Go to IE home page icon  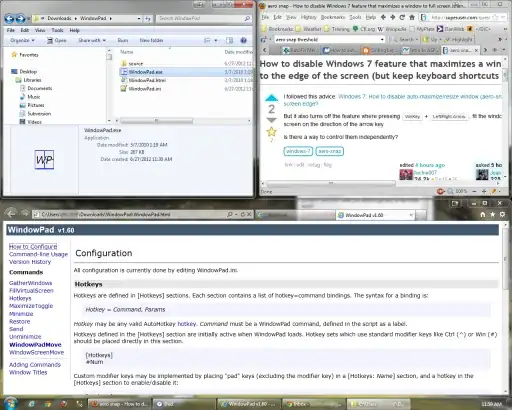483,215
